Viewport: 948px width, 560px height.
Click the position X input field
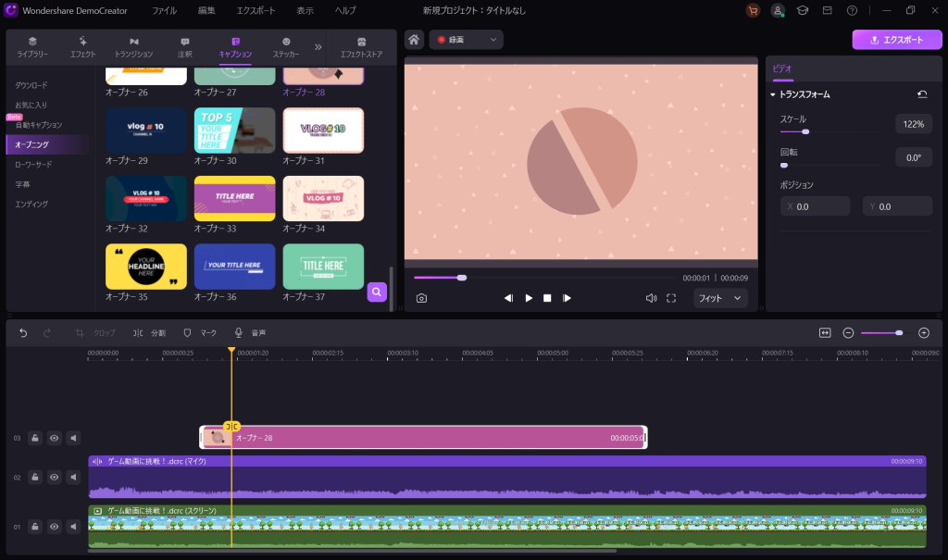(815, 206)
